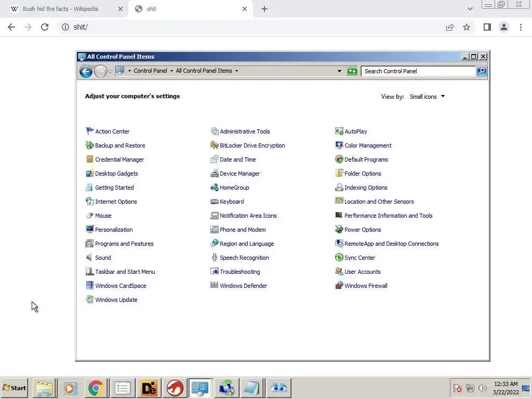Open Notification Area Icons link
The image size is (532, 399).
point(248,216)
